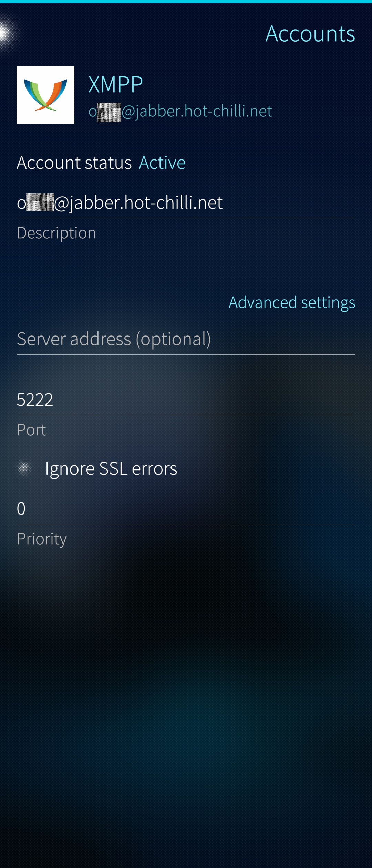The width and height of the screenshot is (372, 868).
Task: Tap the 'Account status' label text
Action: (74, 163)
